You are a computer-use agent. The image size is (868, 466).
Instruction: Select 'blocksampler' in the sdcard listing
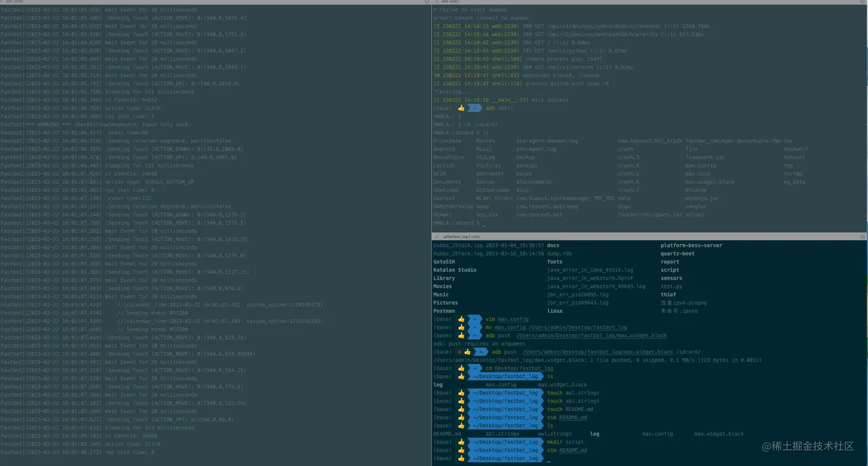[534, 182]
